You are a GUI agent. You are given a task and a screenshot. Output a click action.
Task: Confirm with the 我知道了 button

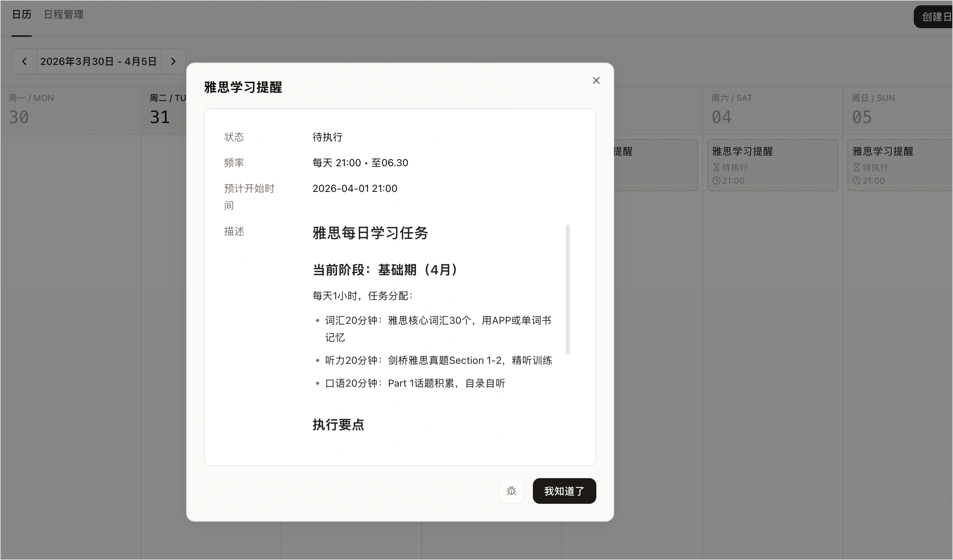click(x=564, y=491)
